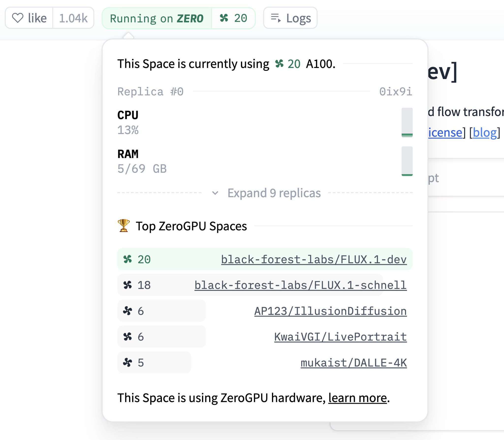The image size is (504, 440).
Task: Open the black-forest-labs/FLUX.1-dev link
Action: tap(314, 259)
